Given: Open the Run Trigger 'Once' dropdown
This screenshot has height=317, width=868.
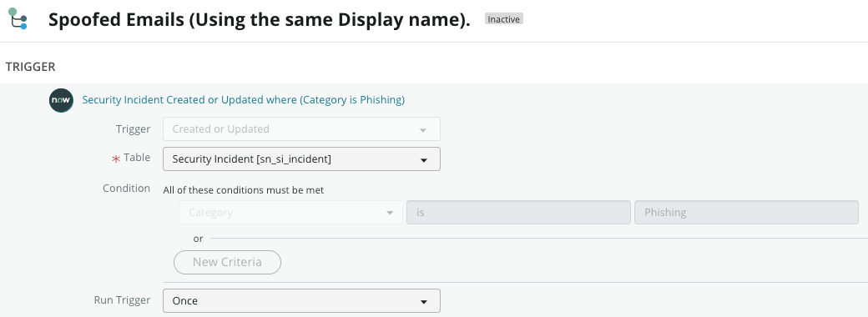Looking at the screenshot, I should pyautogui.click(x=301, y=301).
